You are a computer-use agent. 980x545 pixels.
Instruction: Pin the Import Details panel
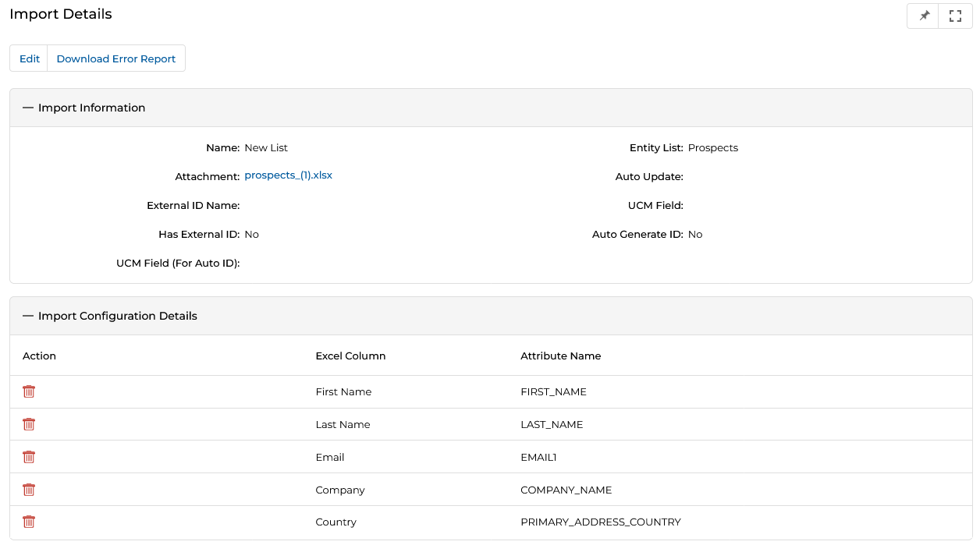pyautogui.click(x=924, y=16)
